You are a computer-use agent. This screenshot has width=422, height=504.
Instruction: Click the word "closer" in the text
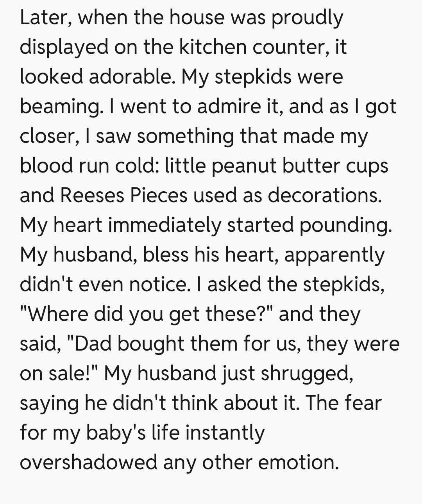pos(47,136)
